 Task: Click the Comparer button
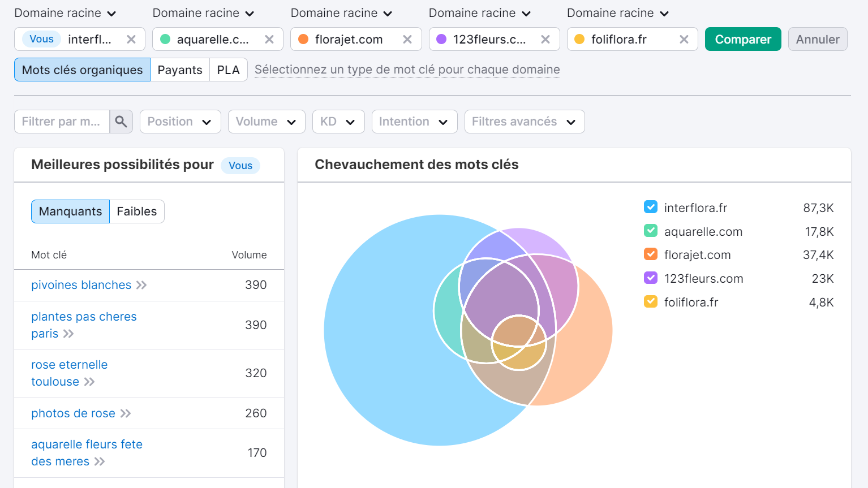(743, 39)
